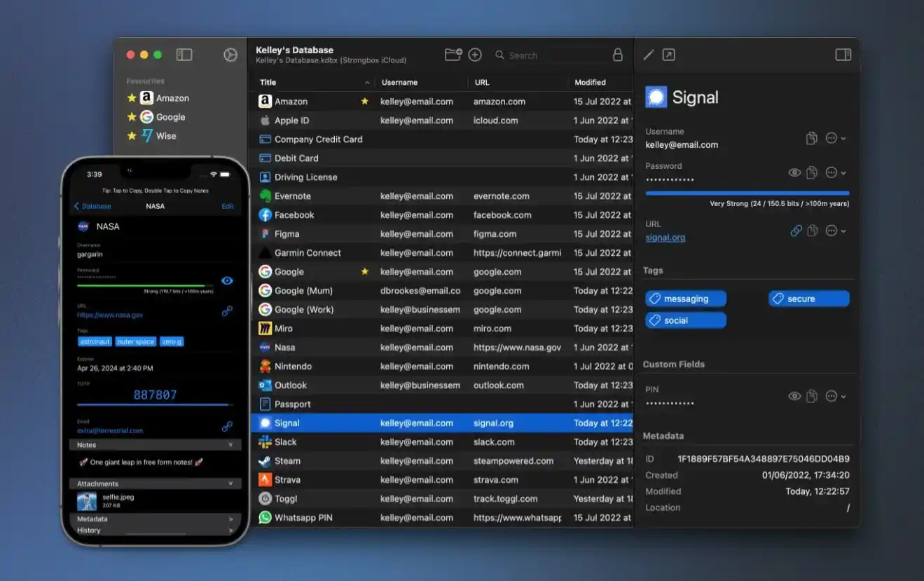This screenshot has width=924, height=581.
Task: Toggle the left sidebar panel button
Action: tap(184, 55)
